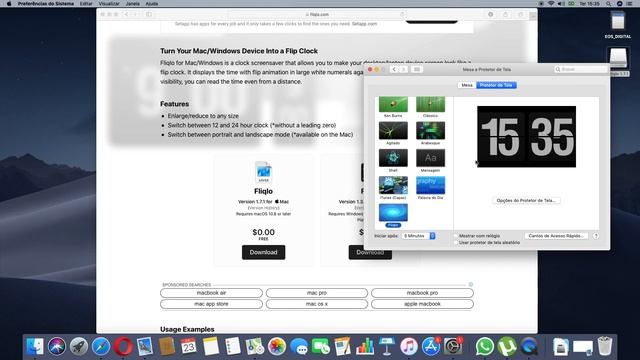Image resolution: width=640 pixels, height=360 pixels.
Task: Click Buscar search field in preferences
Action: coord(580,69)
